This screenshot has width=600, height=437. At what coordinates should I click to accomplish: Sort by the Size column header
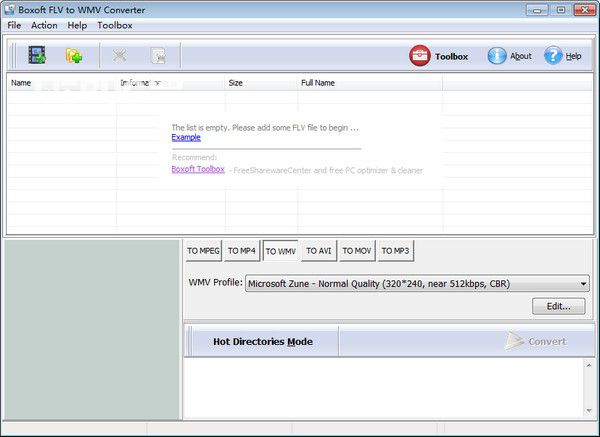pyautogui.click(x=261, y=83)
